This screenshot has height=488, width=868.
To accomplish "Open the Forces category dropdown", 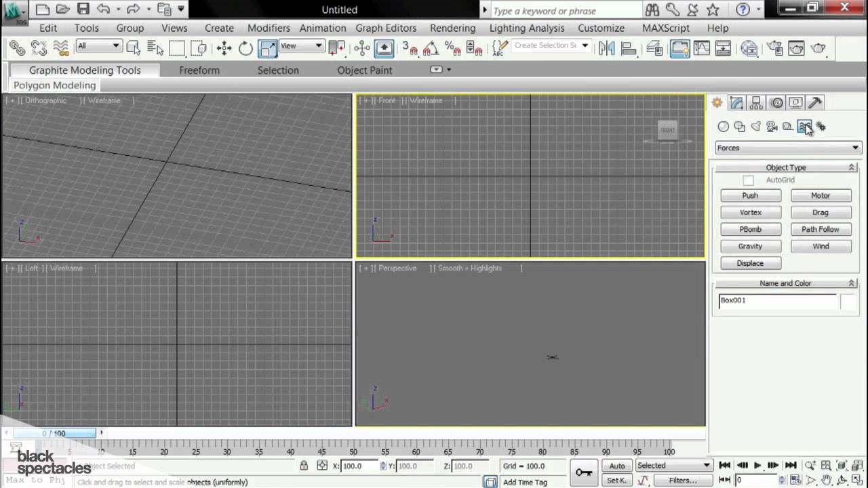I will (788, 148).
